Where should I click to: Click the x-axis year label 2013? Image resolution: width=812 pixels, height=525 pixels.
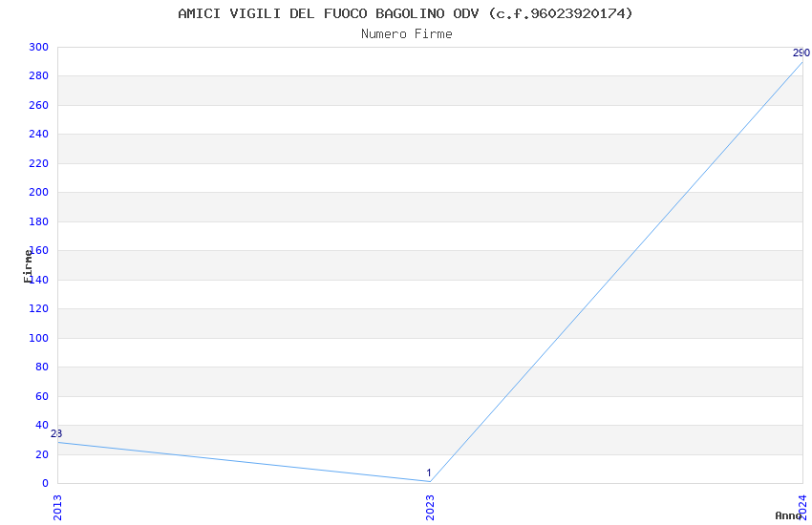point(57,508)
